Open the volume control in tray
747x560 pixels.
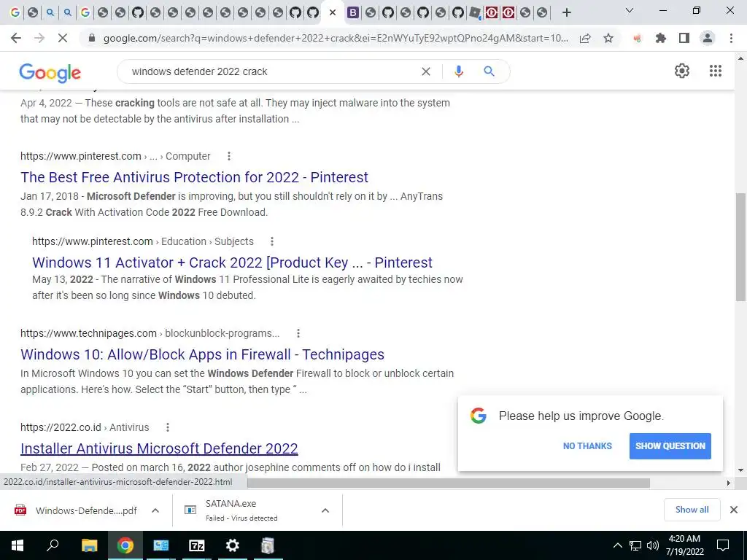coord(653,545)
